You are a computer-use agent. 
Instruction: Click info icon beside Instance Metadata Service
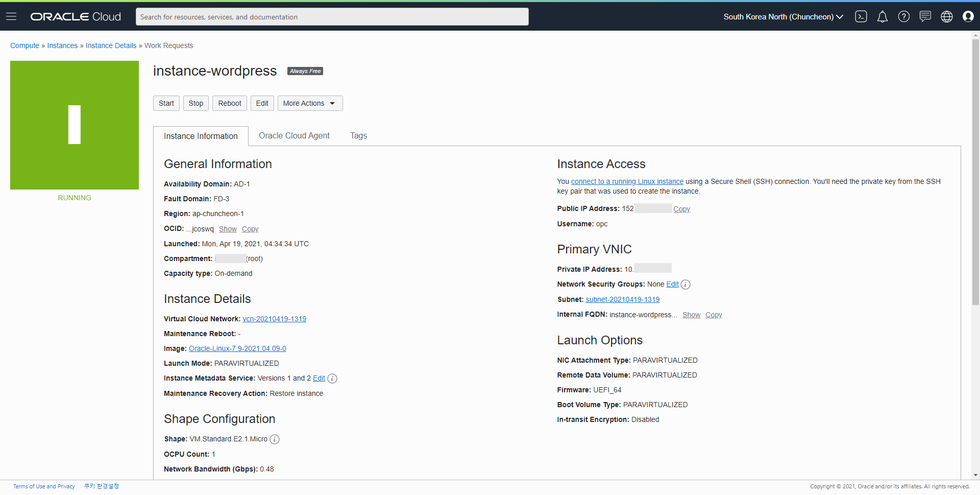tap(332, 379)
